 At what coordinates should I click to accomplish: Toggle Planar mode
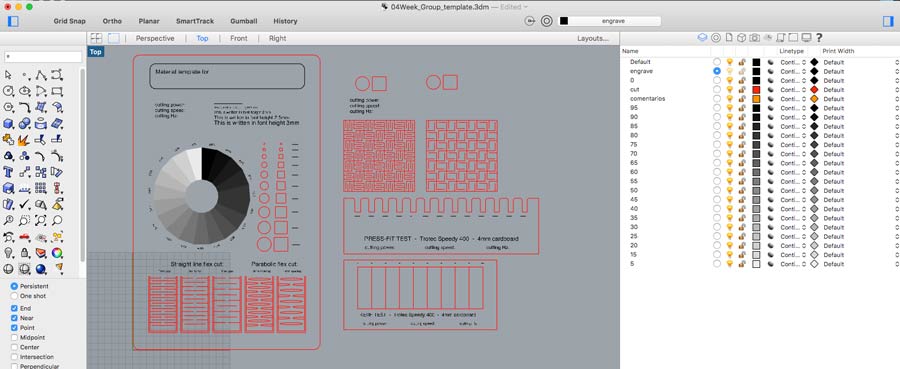[x=149, y=21]
